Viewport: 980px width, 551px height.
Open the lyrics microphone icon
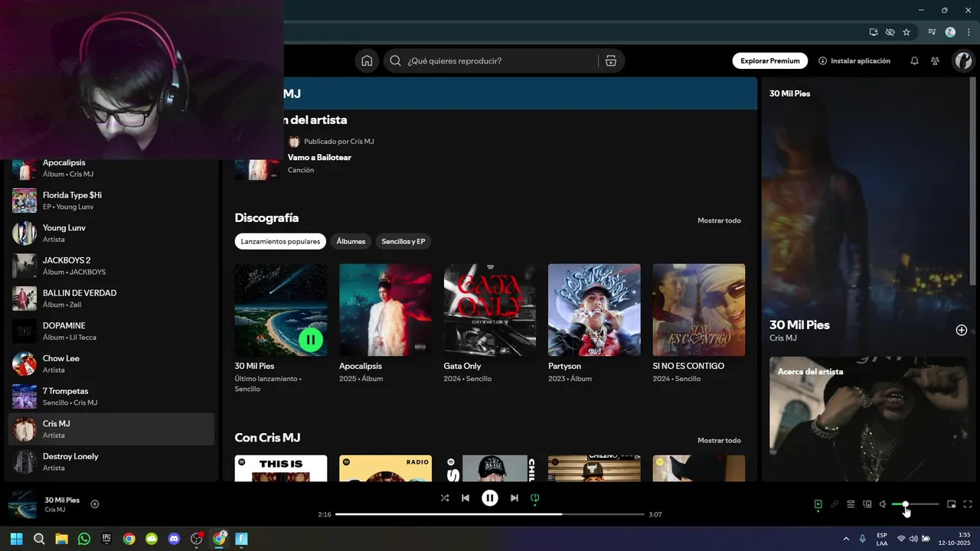(x=835, y=504)
